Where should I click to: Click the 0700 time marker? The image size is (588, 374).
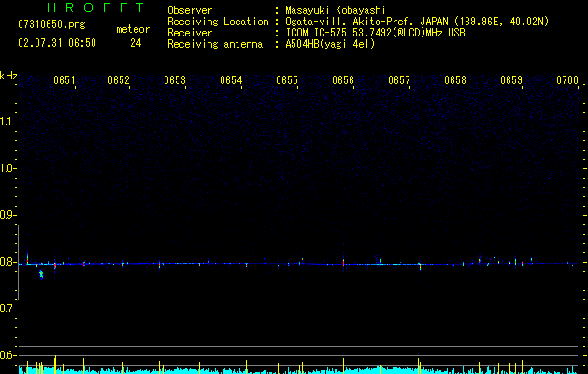(567, 80)
